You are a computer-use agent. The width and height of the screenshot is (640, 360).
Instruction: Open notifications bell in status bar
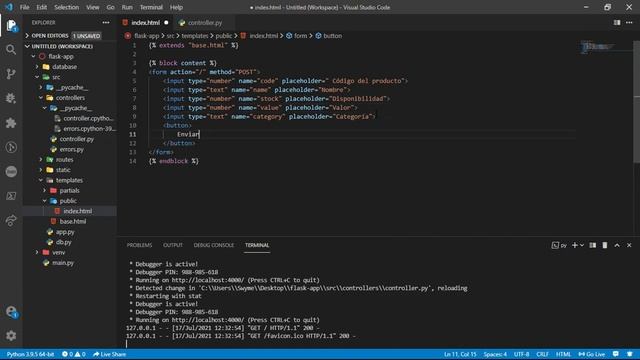(x=630, y=354)
